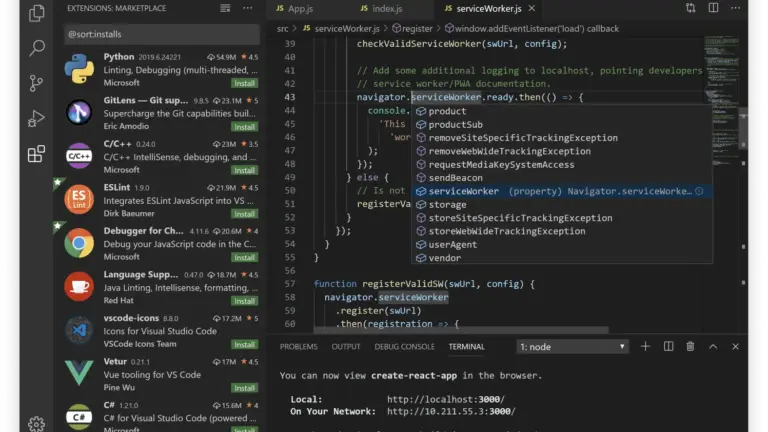Choose removeSiteSpecificTrackingException suggestion
768x432 pixels.
tap(562, 138)
